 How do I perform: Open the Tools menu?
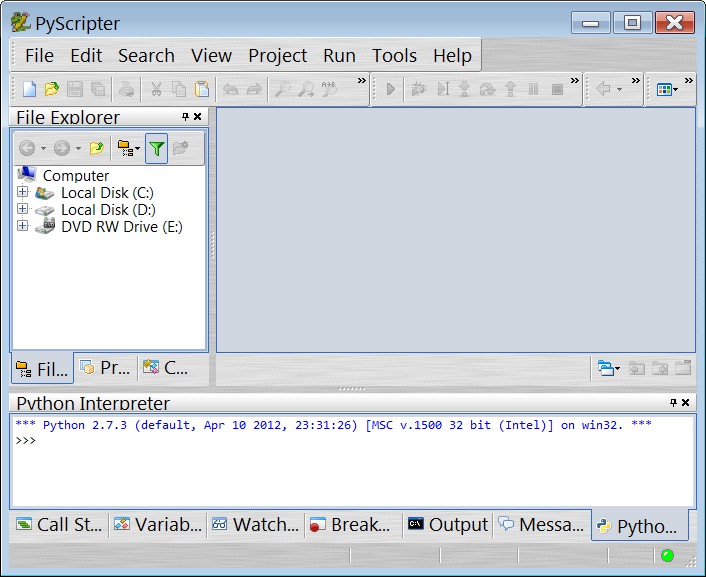pos(394,55)
